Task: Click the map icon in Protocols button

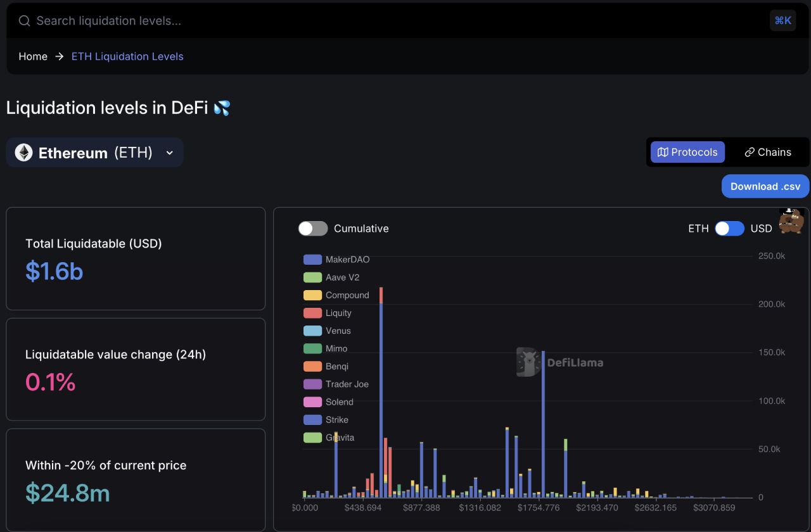Action: 663,152
